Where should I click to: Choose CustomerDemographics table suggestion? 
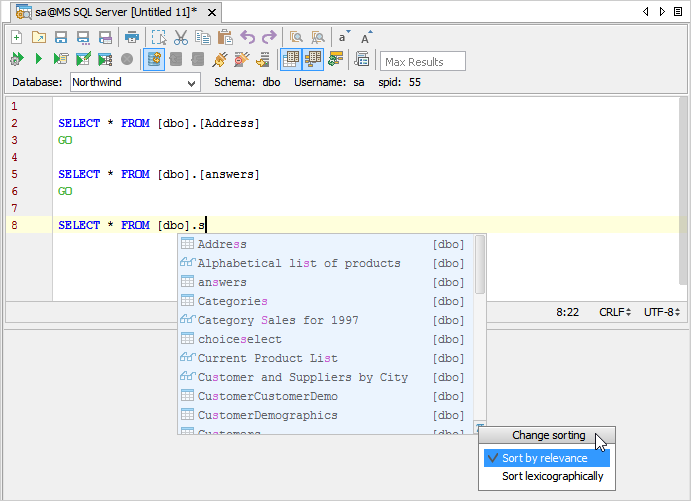click(x=326, y=415)
